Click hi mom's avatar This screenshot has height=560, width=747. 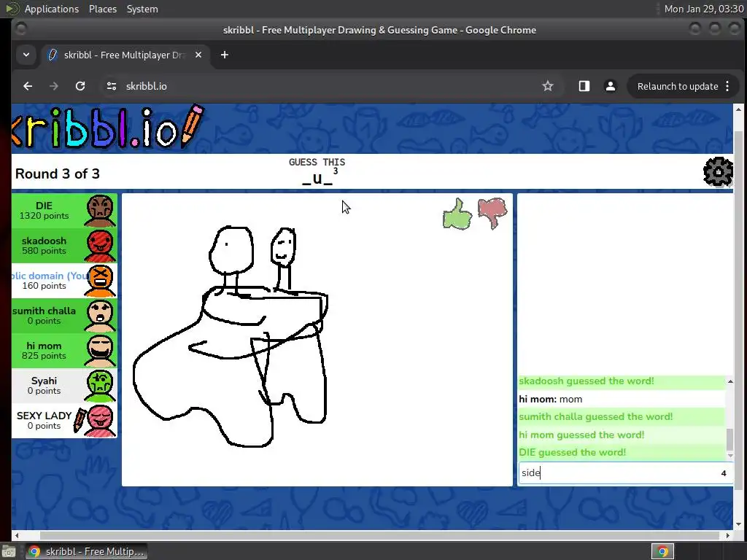[101, 351]
